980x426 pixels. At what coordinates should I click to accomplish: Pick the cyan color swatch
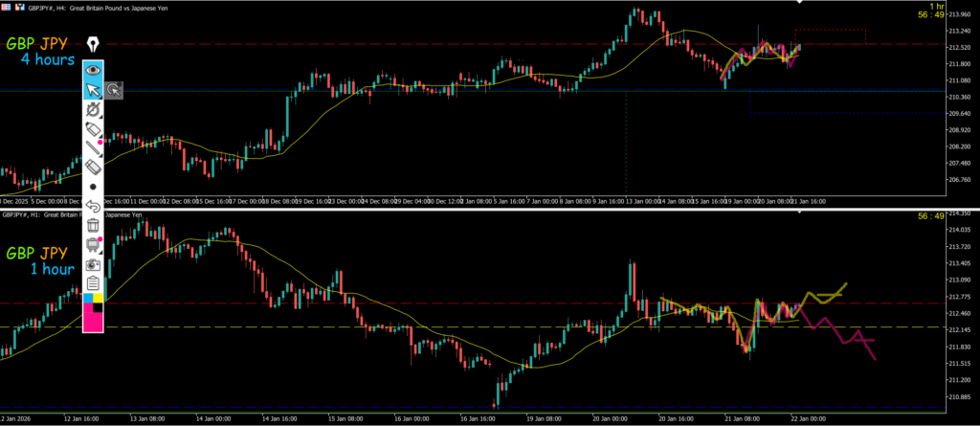[x=88, y=298]
